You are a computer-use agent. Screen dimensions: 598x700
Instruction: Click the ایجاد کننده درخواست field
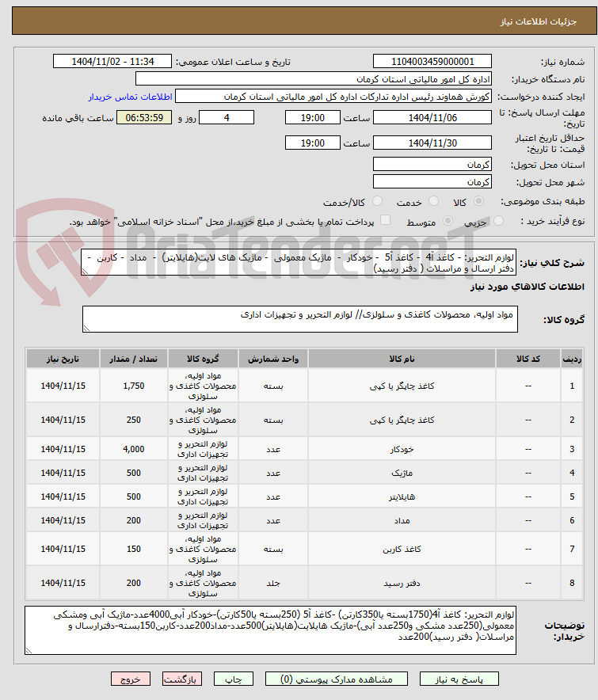(x=333, y=97)
